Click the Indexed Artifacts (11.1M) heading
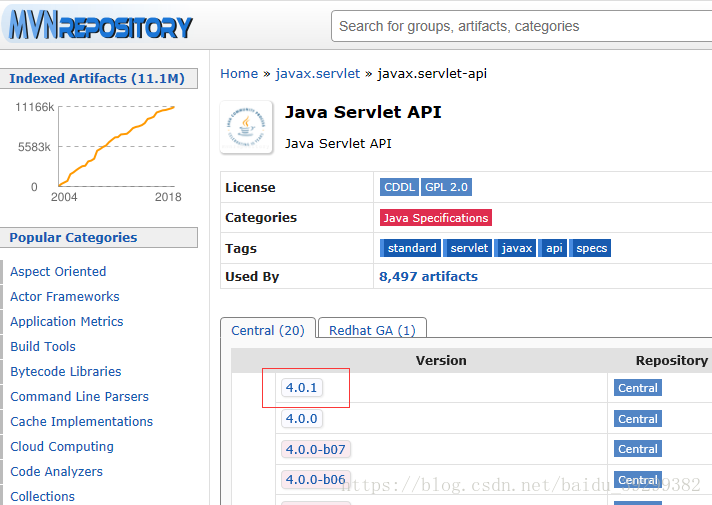The image size is (712, 505). pos(97,79)
